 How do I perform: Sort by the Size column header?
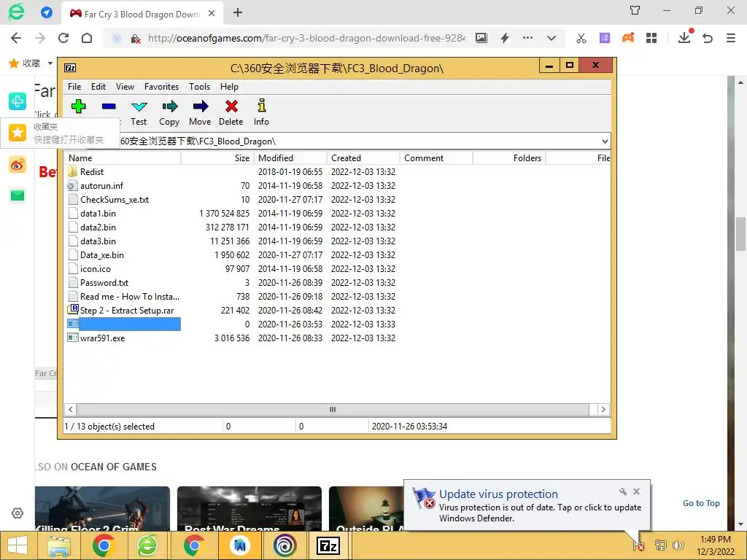click(217, 158)
